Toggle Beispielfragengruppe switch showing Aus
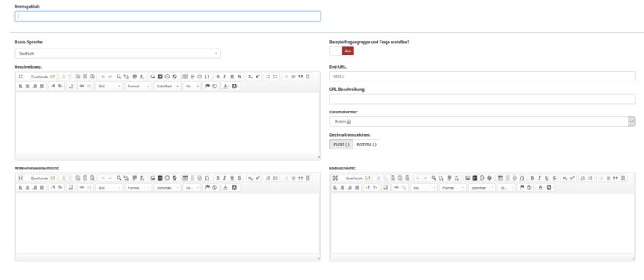The image size is (644, 280). click(x=341, y=51)
